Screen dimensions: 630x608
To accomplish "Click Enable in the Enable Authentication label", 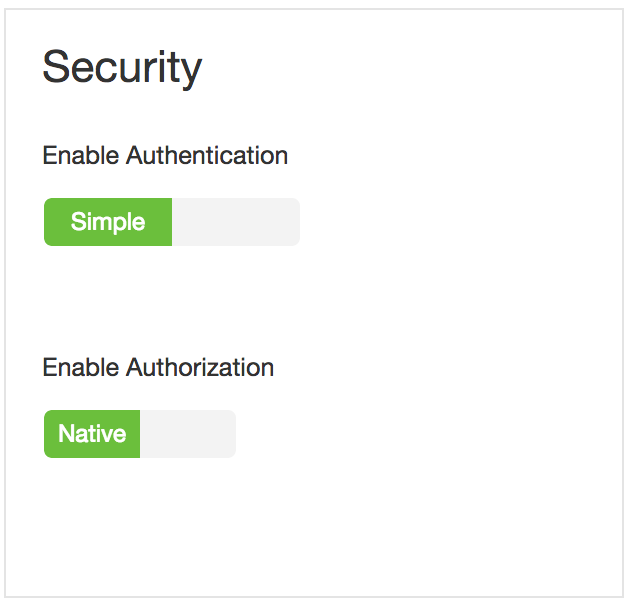I will tap(81, 156).
